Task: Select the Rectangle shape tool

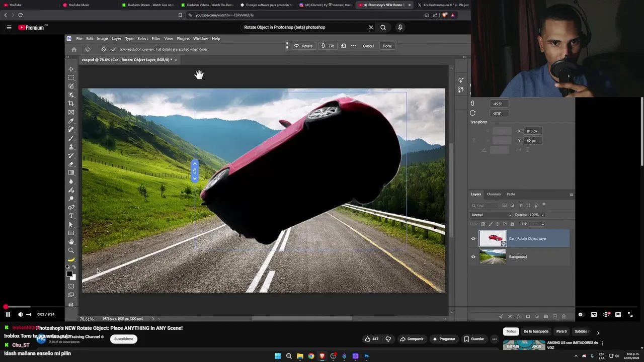Action: [x=71, y=233]
